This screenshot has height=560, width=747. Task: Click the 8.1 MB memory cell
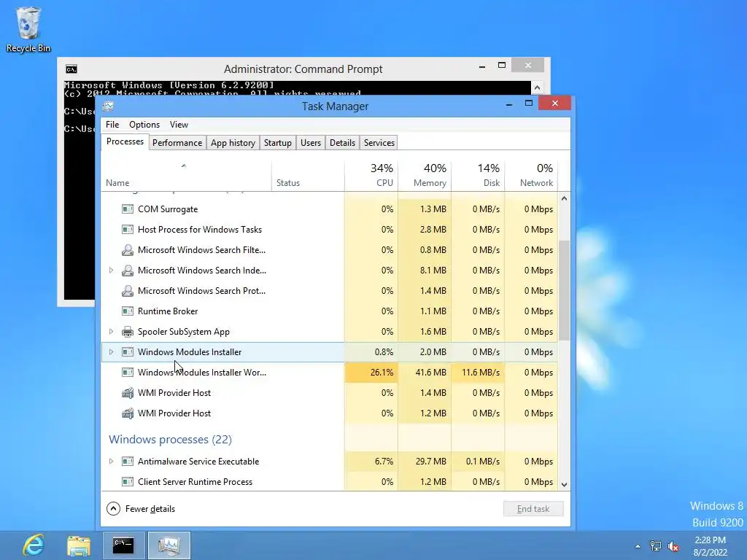click(x=425, y=271)
